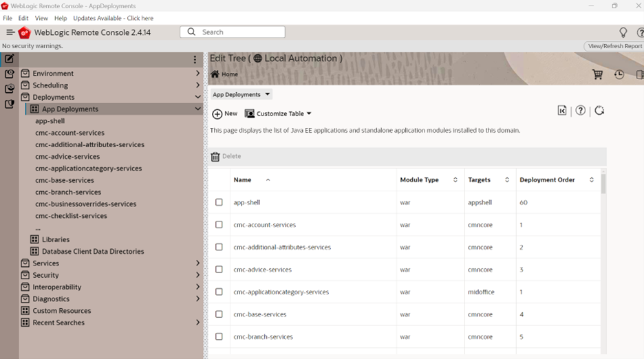Image resolution: width=644 pixels, height=359 pixels.
Task: Toggle the hamburger navigation menu
Action: [11, 32]
